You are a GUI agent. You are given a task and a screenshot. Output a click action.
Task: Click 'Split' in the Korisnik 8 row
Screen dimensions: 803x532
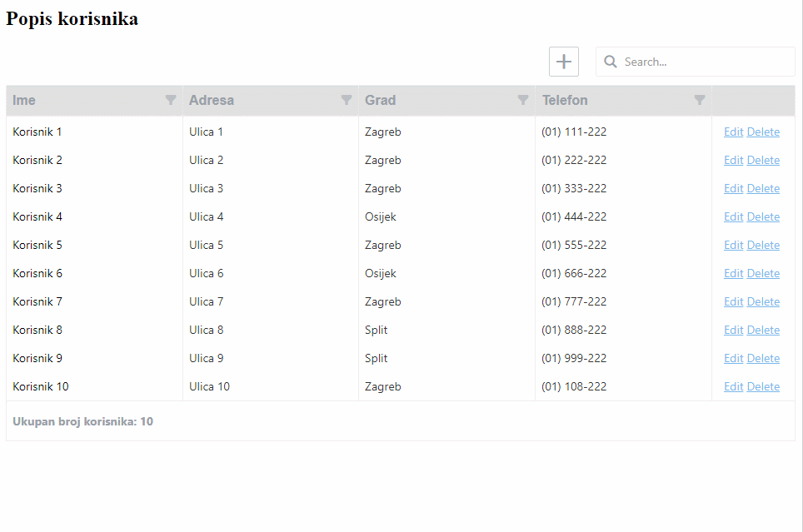pos(376,330)
